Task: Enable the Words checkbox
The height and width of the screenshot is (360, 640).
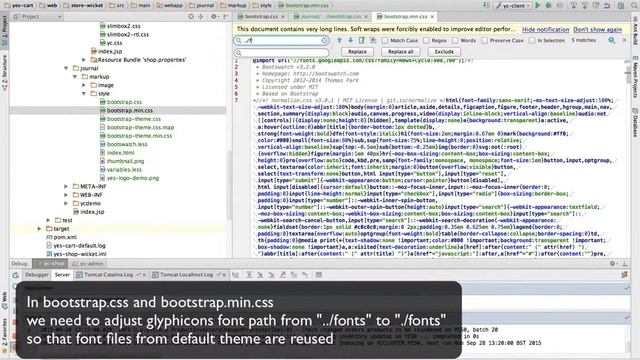Action: coord(455,40)
